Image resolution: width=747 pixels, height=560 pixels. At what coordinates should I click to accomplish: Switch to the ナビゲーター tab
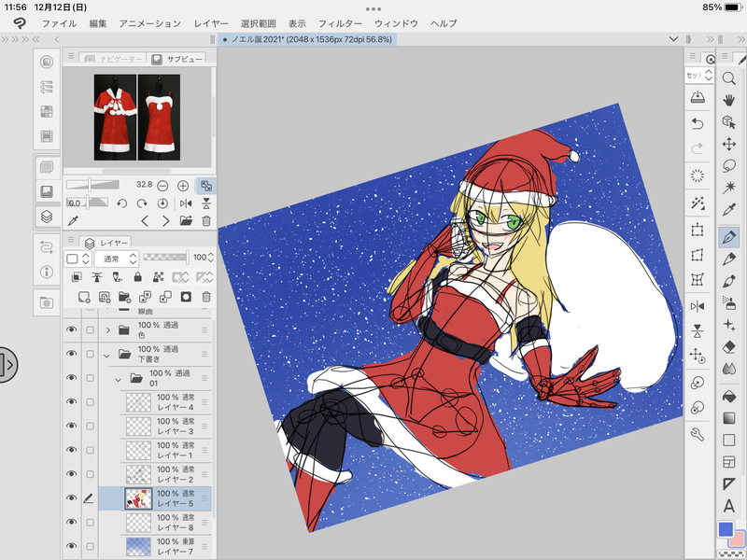coord(113,58)
